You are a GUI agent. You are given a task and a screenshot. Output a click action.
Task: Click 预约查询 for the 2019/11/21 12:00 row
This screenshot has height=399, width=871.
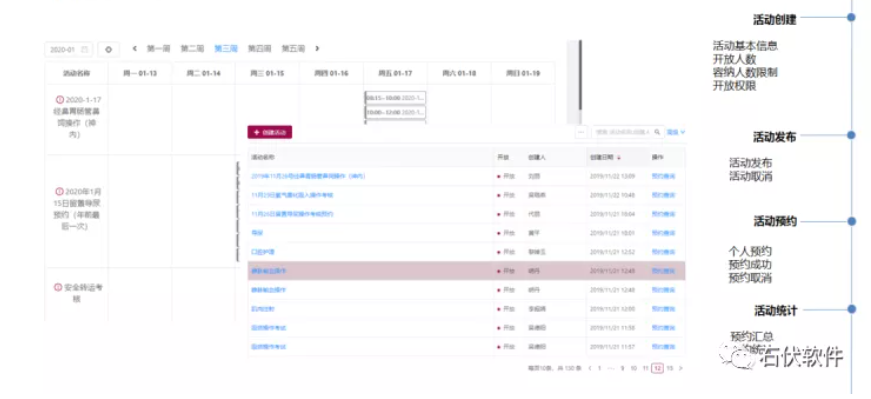point(663,308)
